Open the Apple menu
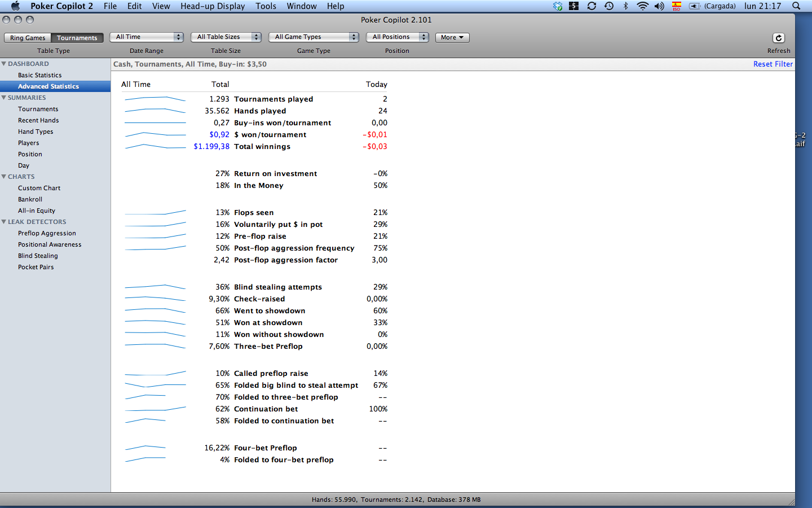This screenshot has height=508, width=812. [15, 6]
